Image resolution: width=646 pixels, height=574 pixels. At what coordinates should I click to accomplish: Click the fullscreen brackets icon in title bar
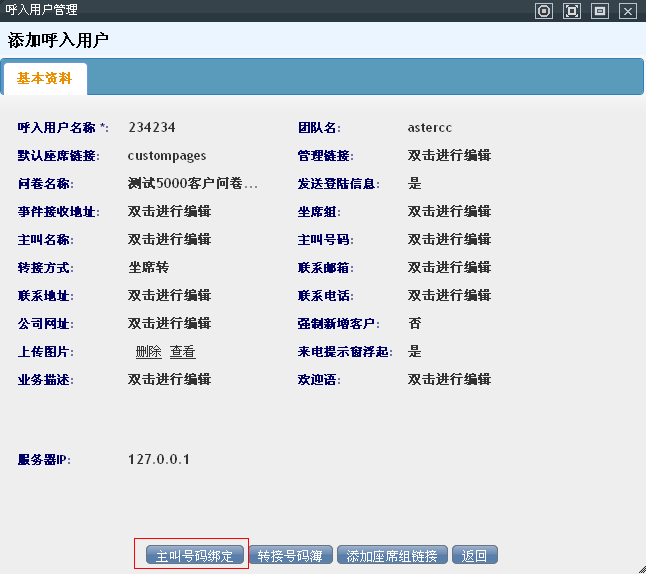(572, 11)
